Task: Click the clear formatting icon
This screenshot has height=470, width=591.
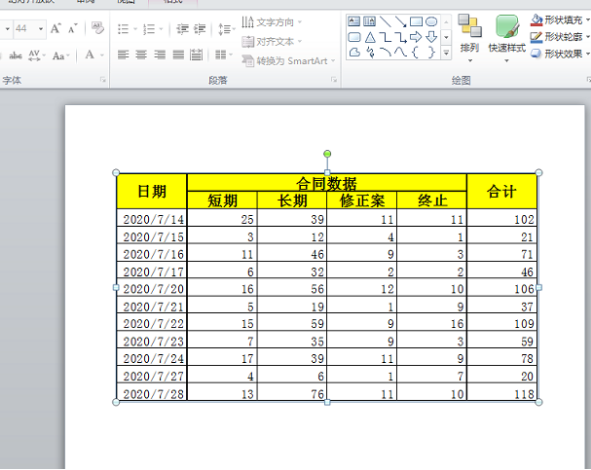Action: [x=98, y=28]
